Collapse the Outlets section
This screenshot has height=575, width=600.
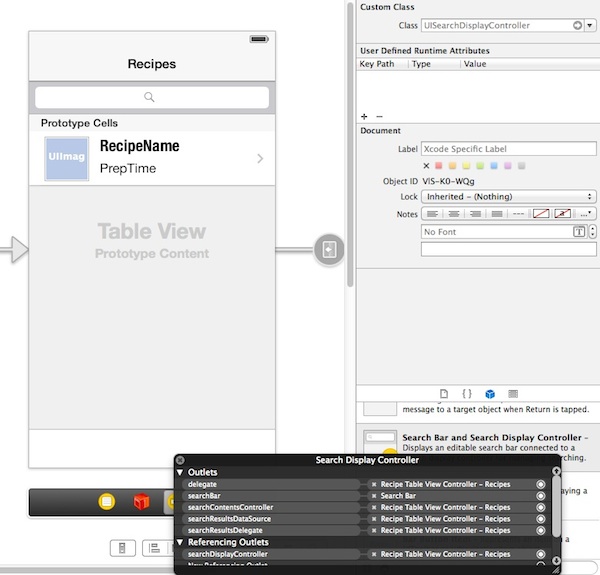point(180,472)
